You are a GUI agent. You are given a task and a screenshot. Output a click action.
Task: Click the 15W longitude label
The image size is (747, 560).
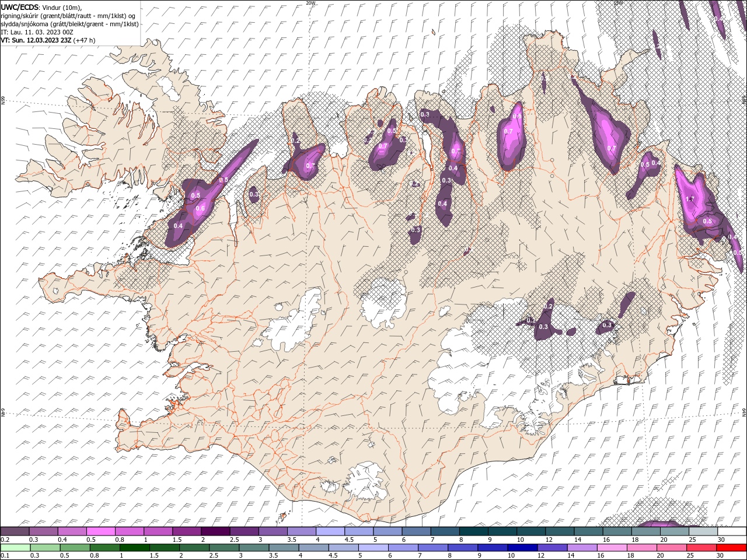619,3
